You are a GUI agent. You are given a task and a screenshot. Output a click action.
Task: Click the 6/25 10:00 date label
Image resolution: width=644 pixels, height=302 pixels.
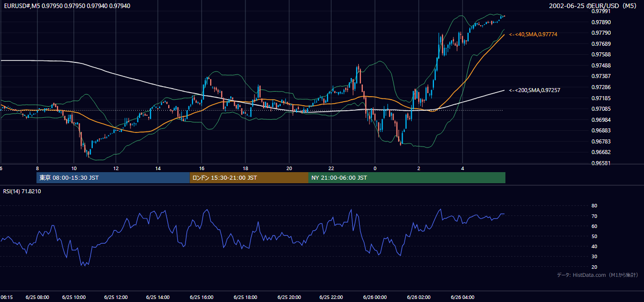pyautogui.click(x=74, y=297)
